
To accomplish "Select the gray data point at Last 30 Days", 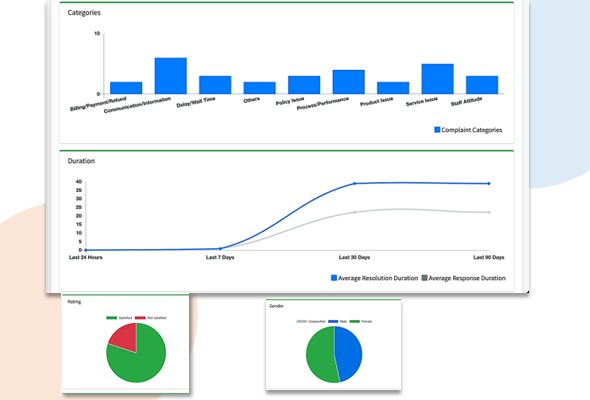I will pyautogui.click(x=354, y=212).
